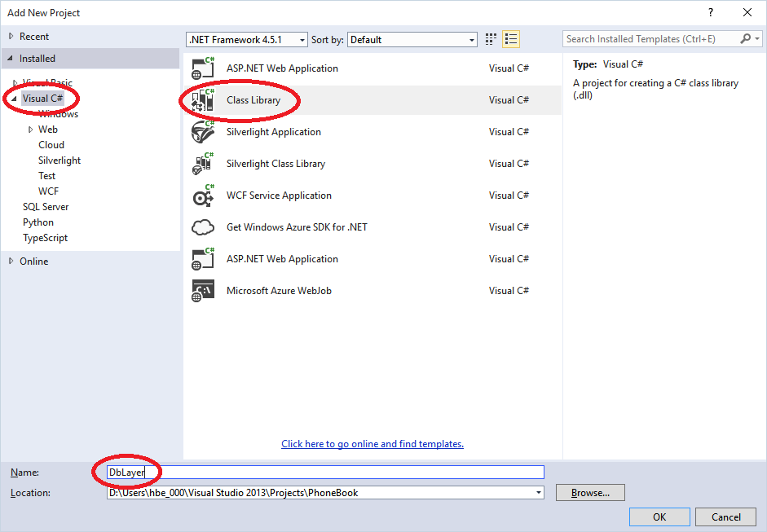
Task: Select the WCF category in the tree
Action: coord(48,191)
